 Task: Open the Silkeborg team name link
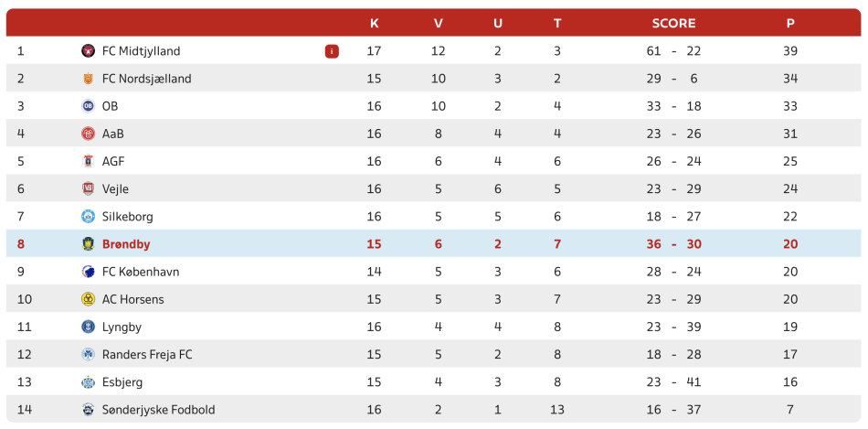[x=127, y=217]
